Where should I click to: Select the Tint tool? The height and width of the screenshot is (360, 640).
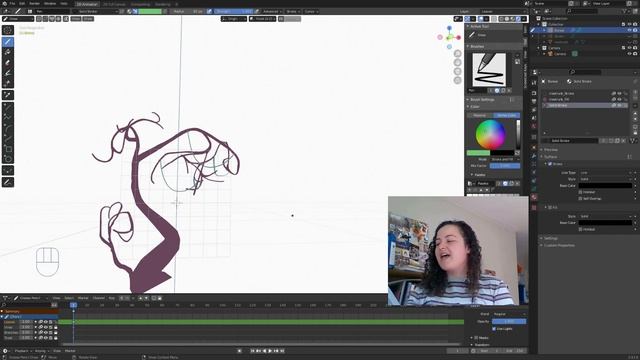tap(8, 73)
